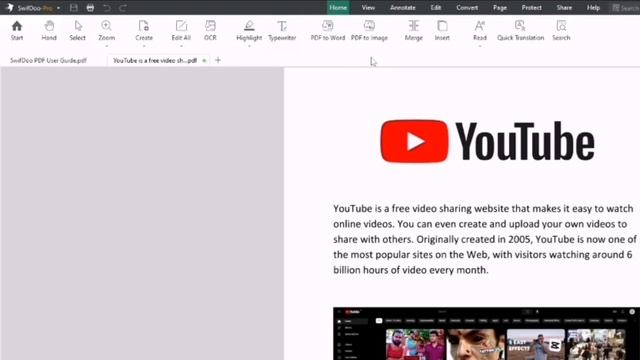Open the Page ribbon tab

coord(500,7)
